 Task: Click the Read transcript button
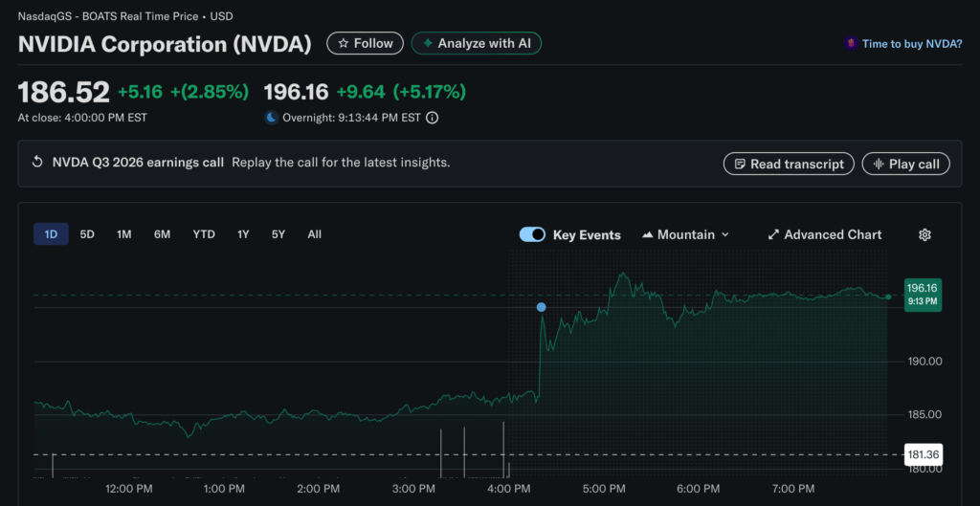(x=788, y=164)
